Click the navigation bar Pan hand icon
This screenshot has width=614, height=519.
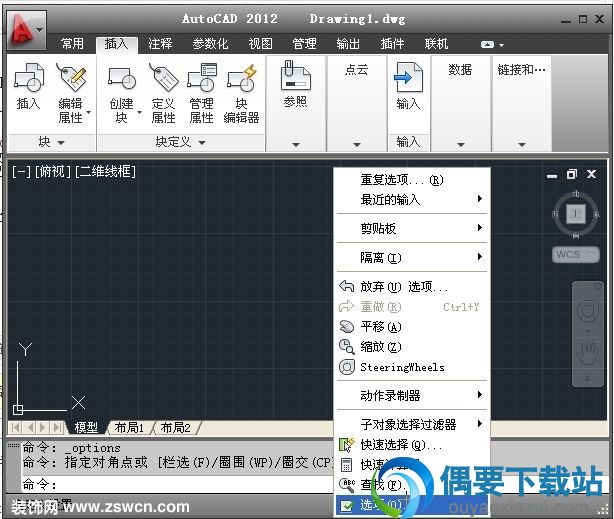pos(588,354)
